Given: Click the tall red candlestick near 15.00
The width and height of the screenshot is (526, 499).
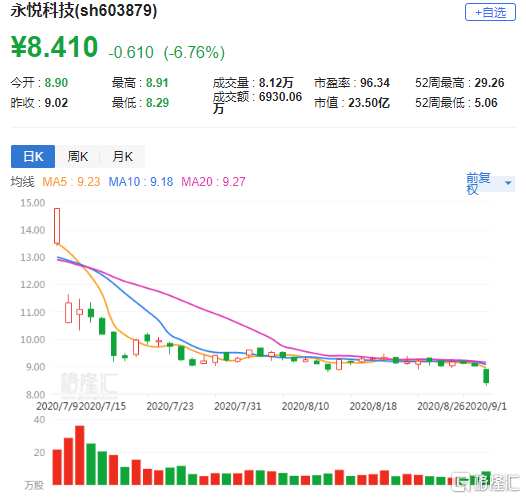Looking at the screenshot, I should [x=57, y=226].
